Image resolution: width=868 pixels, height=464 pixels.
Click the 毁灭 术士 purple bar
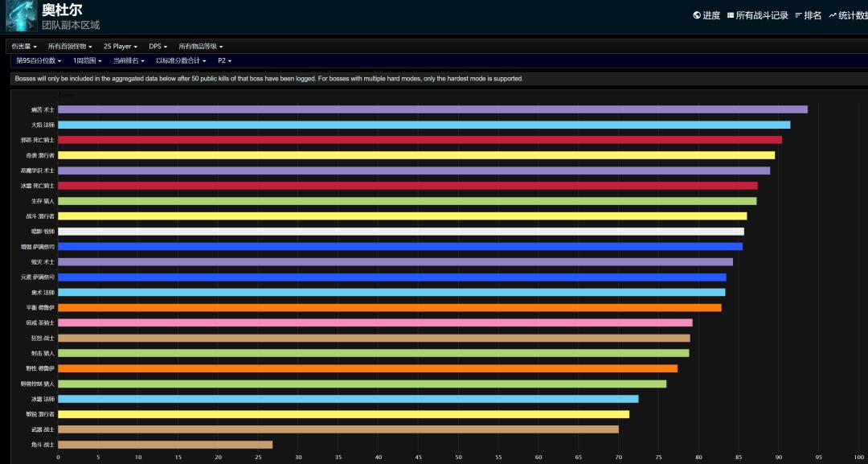395,262
